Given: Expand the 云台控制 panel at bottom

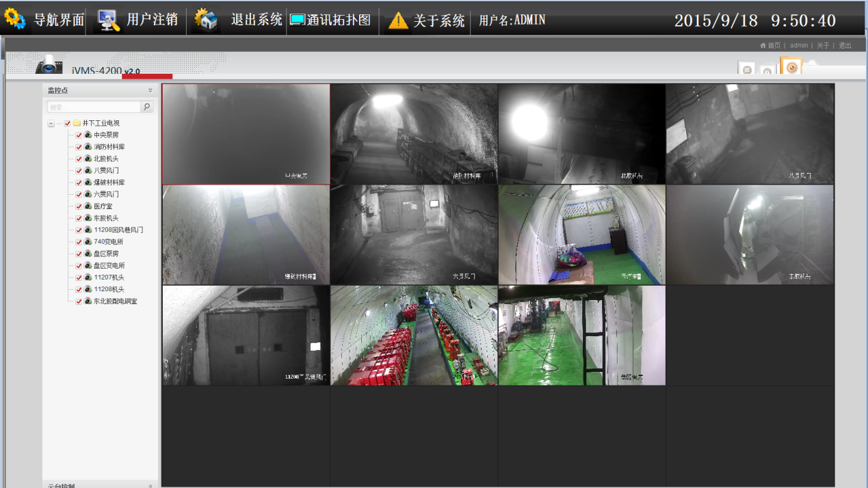Looking at the screenshot, I should [x=150, y=486].
